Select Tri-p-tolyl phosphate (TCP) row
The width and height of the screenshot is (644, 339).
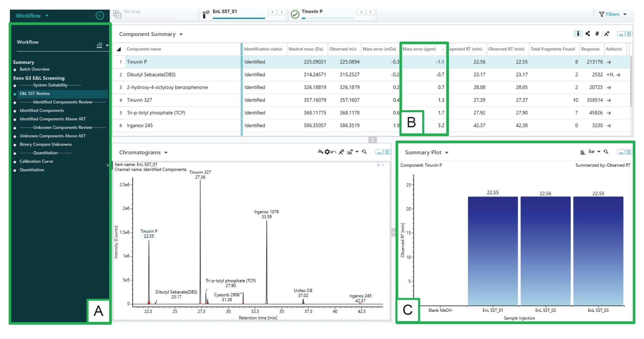[371, 113]
